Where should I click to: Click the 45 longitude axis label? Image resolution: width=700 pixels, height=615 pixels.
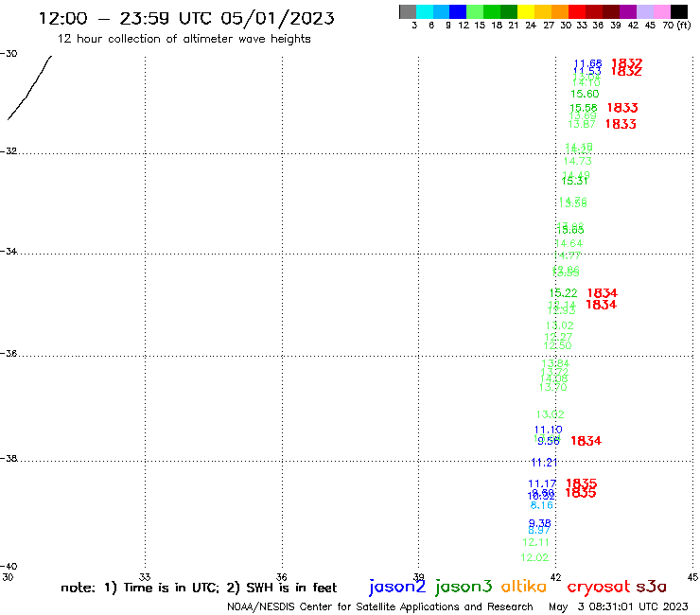point(692,577)
